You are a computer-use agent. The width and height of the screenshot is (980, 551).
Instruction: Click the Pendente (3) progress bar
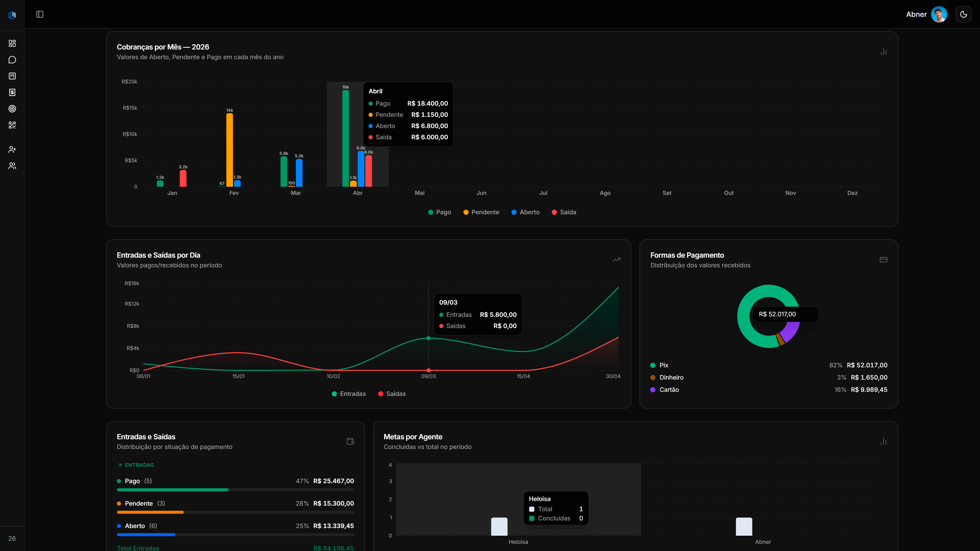click(235, 512)
